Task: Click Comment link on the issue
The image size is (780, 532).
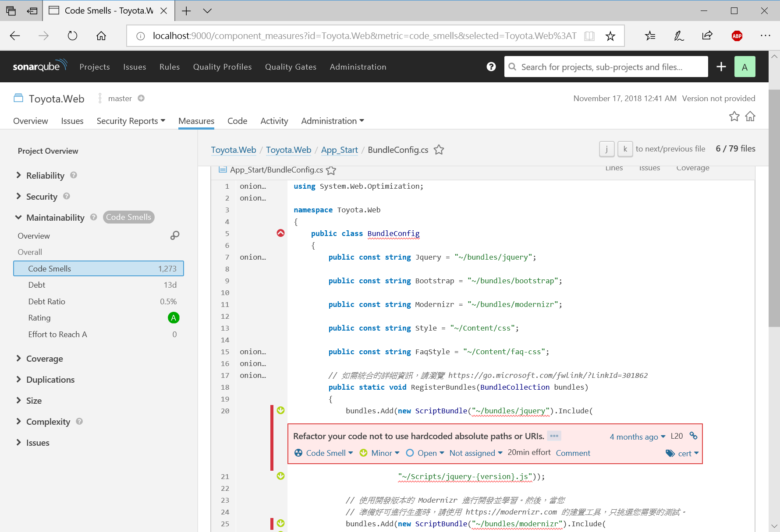Action: click(573, 453)
